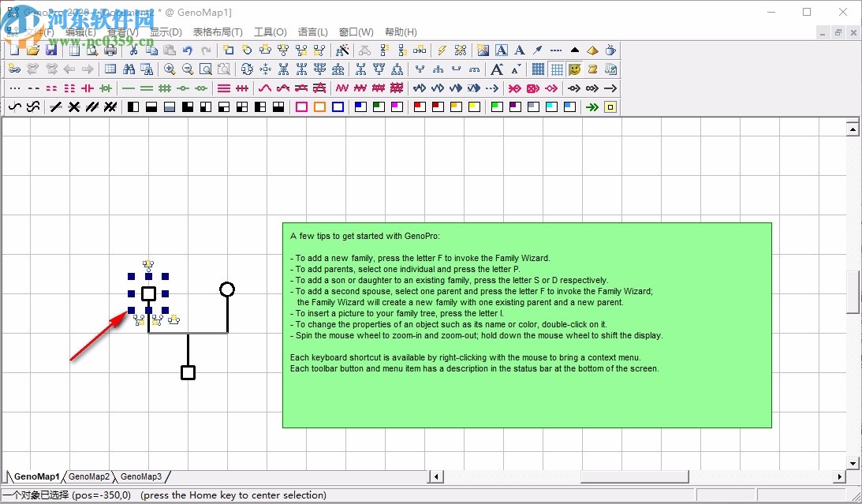Toggle the dense blue grid button
This screenshot has width=862, height=504.
(x=538, y=69)
